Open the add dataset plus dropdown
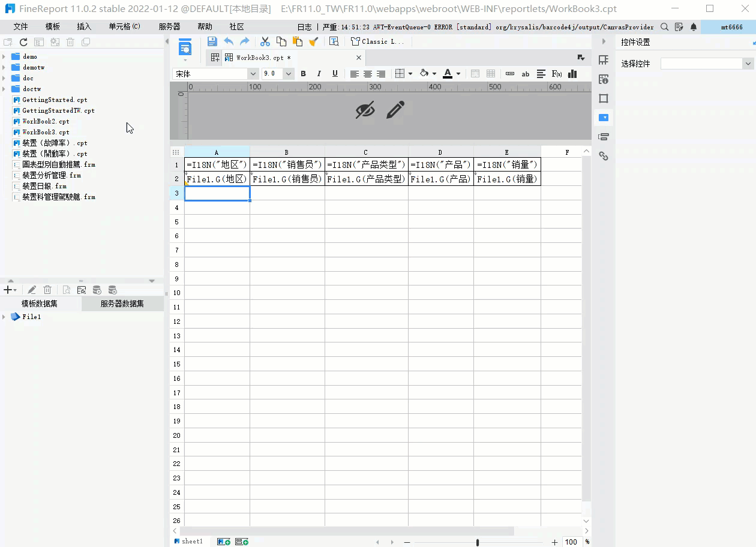 [x=10, y=290]
